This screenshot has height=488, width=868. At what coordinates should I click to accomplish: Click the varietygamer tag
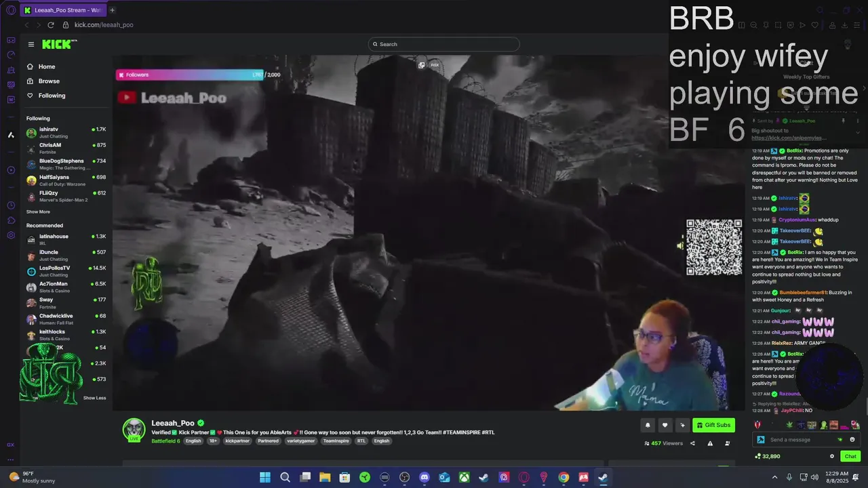[x=300, y=441]
